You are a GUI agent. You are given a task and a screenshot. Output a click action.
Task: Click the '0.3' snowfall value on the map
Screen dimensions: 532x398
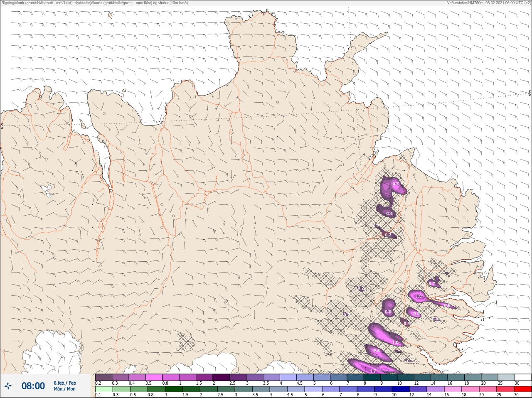pos(388,235)
